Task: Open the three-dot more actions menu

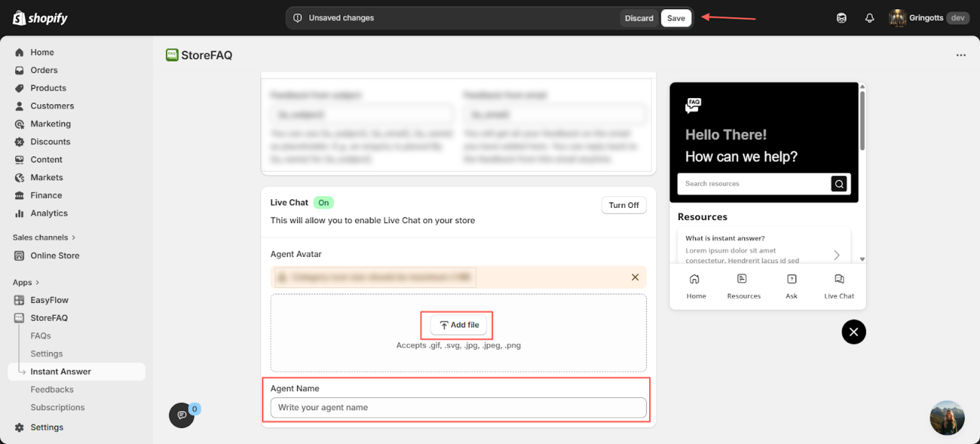Action: click(961, 55)
